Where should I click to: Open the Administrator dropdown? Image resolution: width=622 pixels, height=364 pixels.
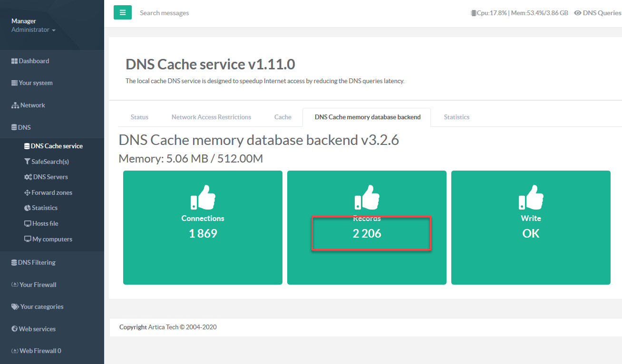tap(33, 30)
